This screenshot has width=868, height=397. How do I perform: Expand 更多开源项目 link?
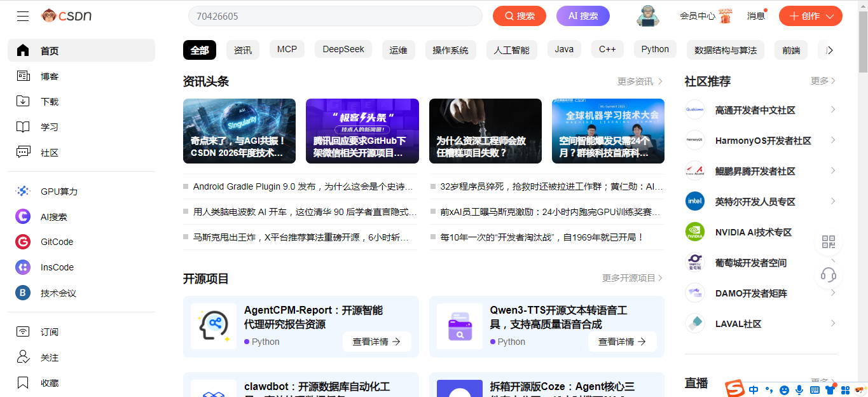click(633, 278)
